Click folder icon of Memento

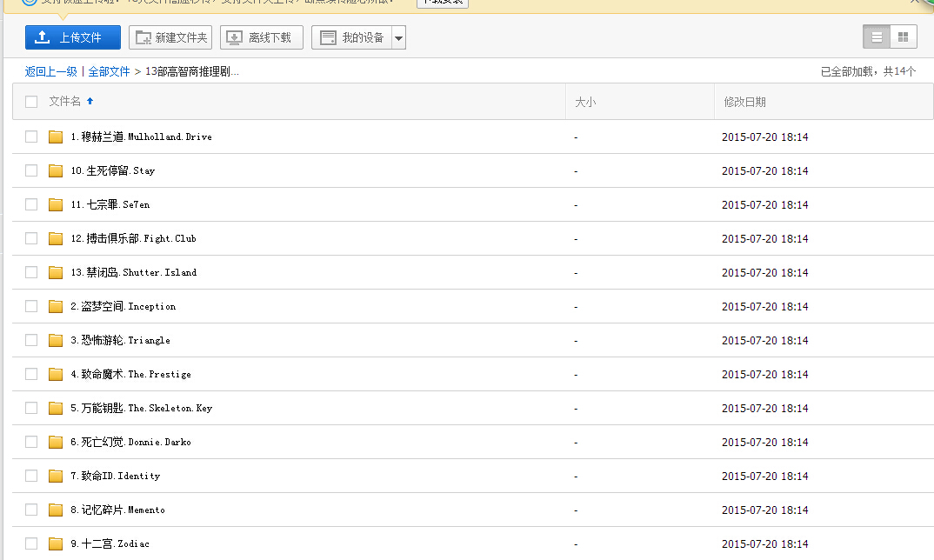[56, 510]
